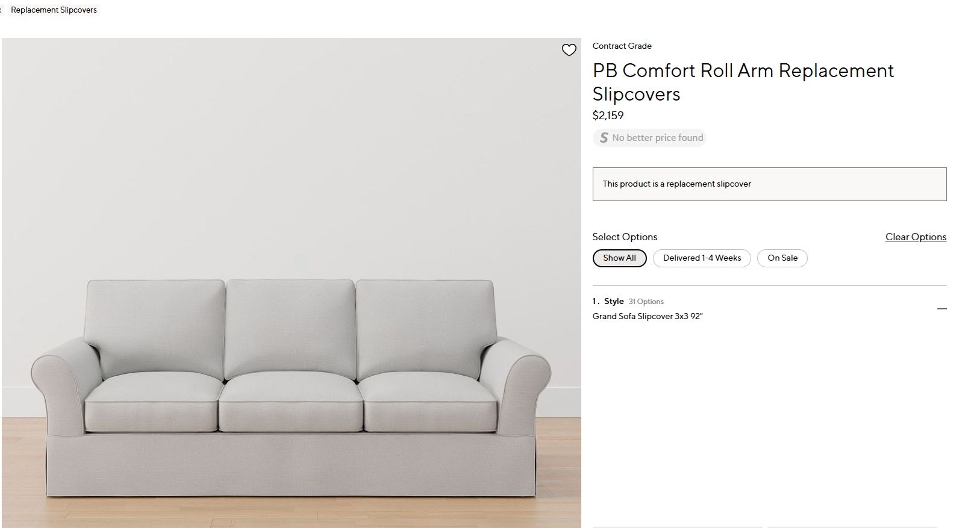Image resolution: width=980 pixels, height=528 pixels.
Task: Select the Show All filter pill
Action: coord(619,258)
